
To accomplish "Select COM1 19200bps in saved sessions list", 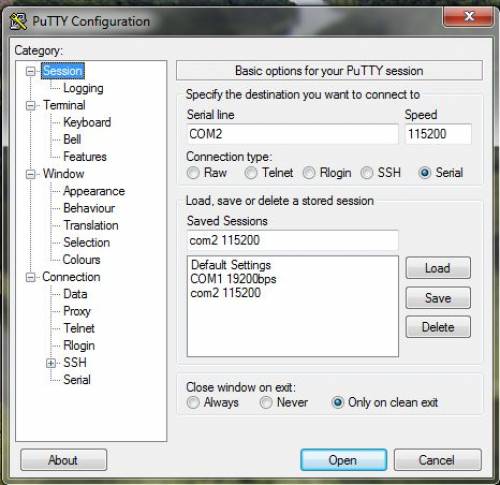I will click(x=233, y=279).
